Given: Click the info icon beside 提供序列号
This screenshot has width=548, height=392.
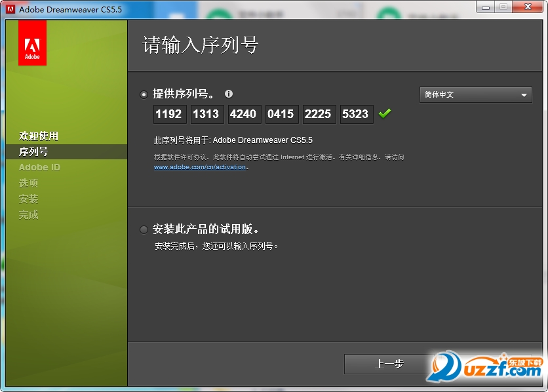Looking at the screenshot, I should [x=229, y=94].
